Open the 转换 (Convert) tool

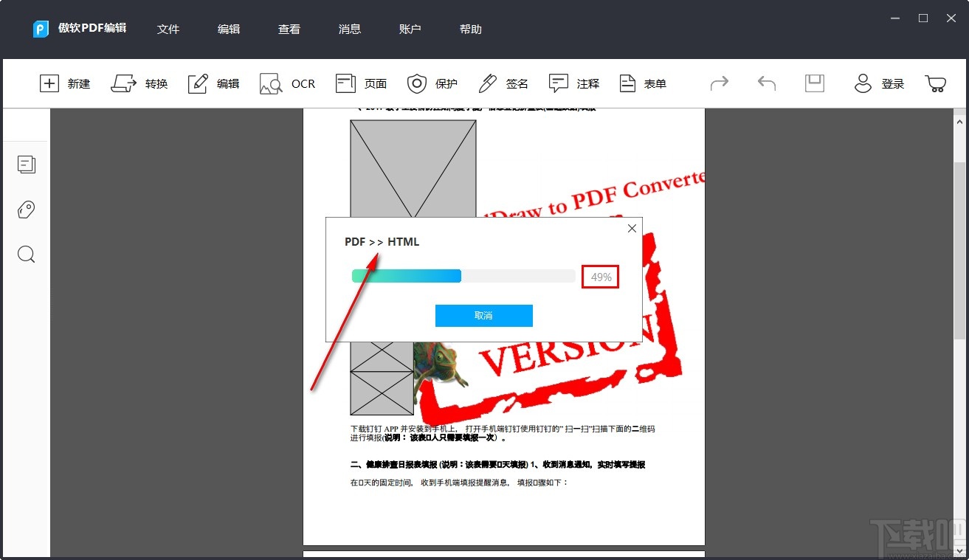(139, 83)
